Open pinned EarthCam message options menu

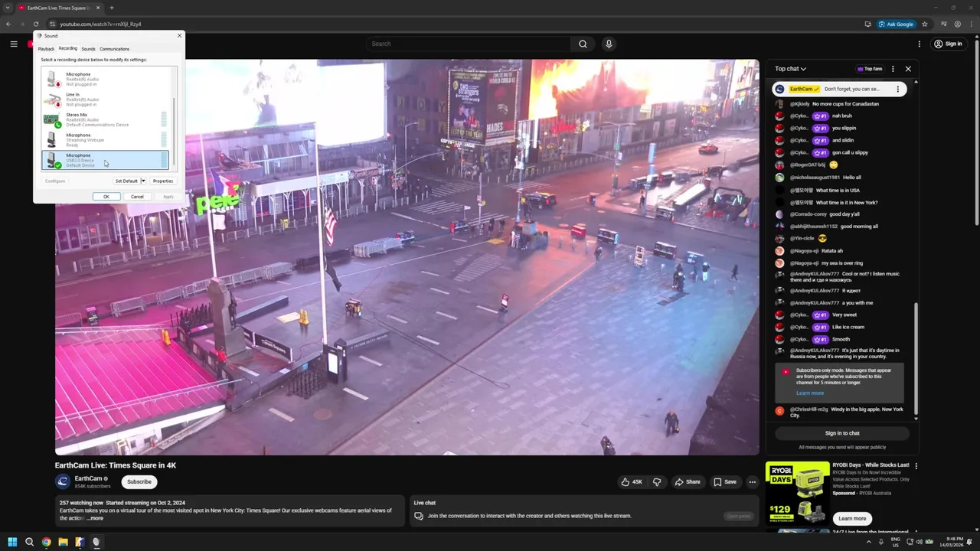(898, 89)
